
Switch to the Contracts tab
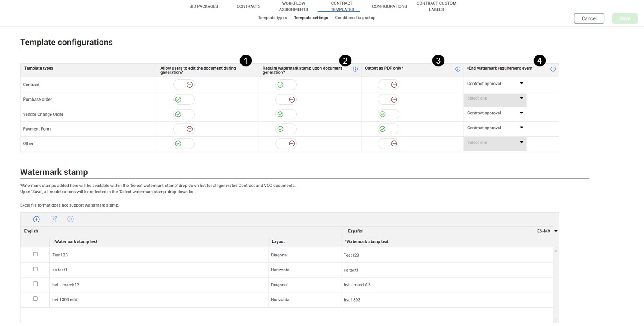248,6
